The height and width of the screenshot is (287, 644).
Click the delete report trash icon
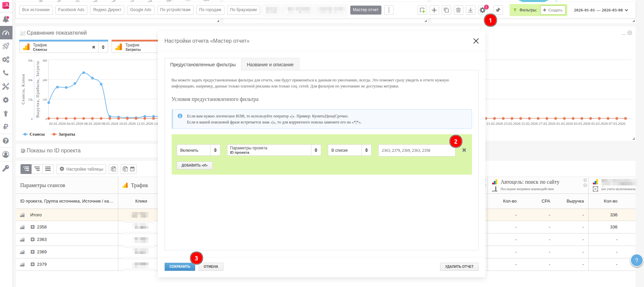458,10
